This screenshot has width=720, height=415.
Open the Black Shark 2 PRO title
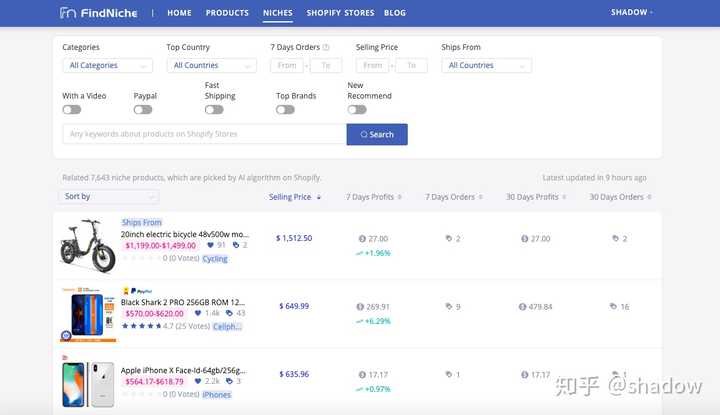(x=183, y=302)
